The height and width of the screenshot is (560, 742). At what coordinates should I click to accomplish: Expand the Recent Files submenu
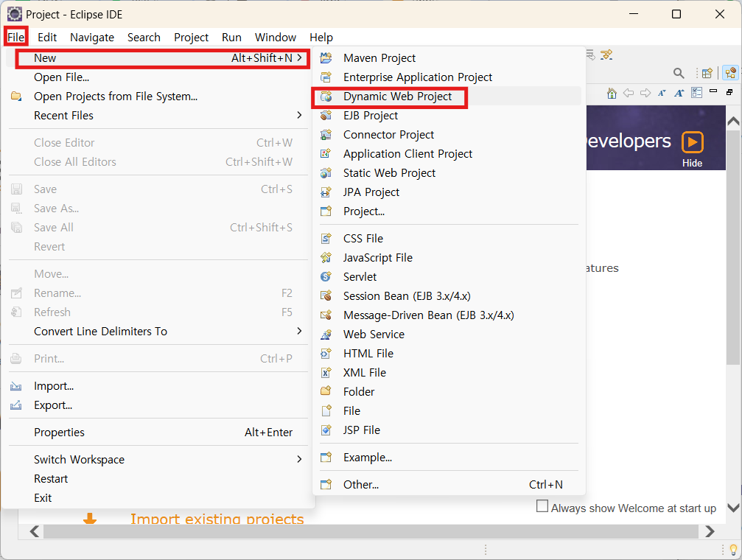pos(299,115)
